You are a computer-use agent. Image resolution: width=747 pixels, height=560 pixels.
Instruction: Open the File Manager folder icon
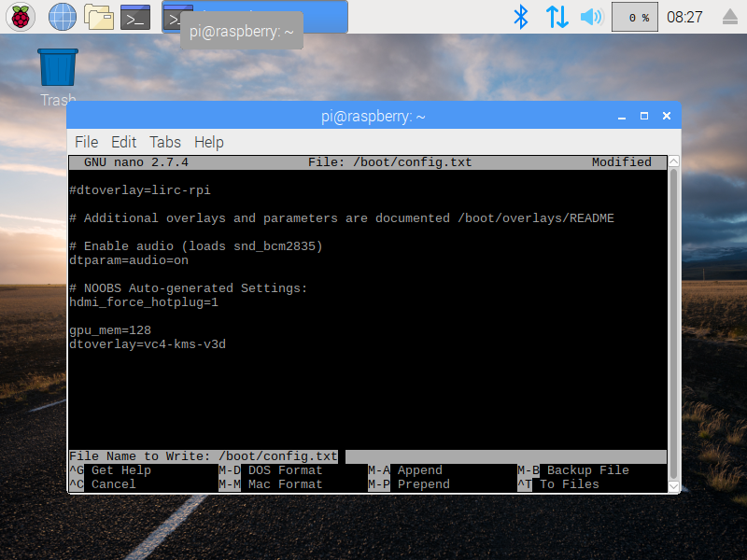(98, 17)
